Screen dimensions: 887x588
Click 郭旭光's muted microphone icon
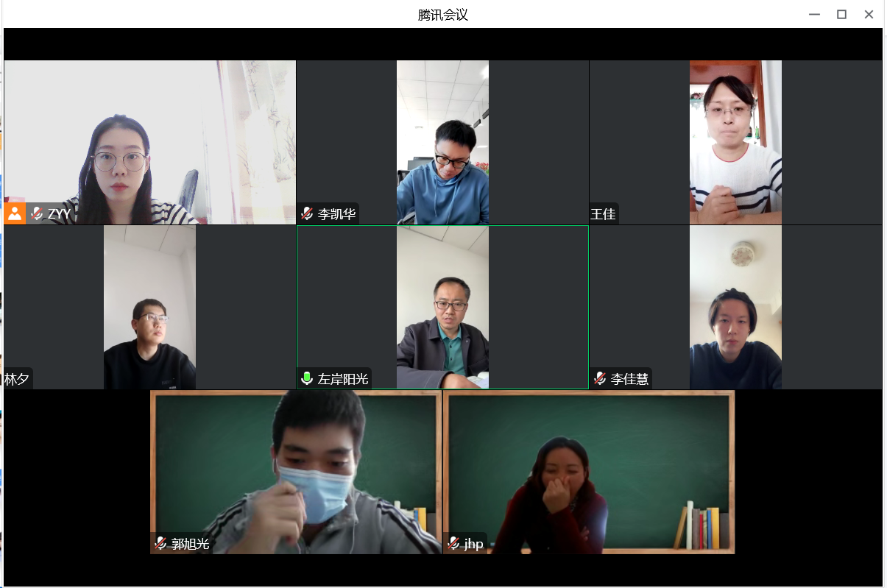(x=160, y=543)
